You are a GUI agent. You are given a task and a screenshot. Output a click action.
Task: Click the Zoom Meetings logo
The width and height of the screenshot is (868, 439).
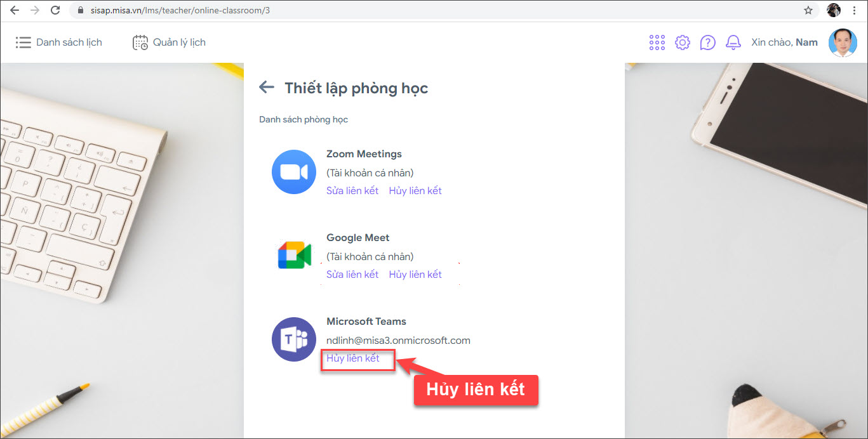tap(294, 172)
